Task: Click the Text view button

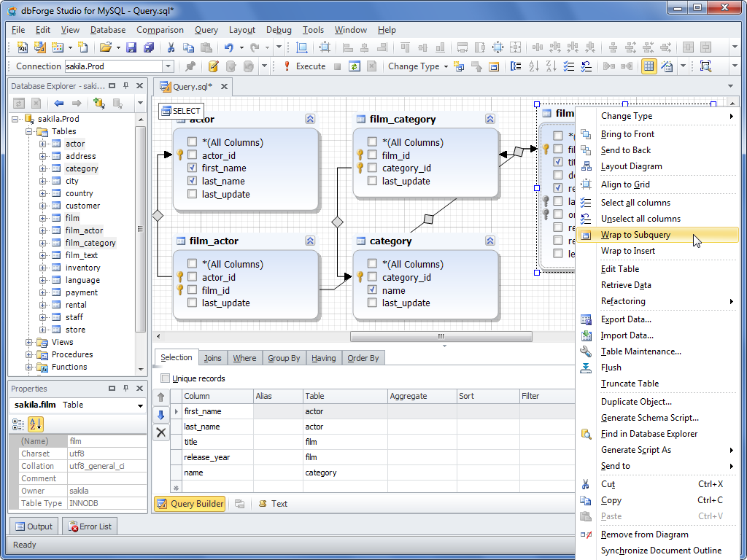Action: pos(274,504)
